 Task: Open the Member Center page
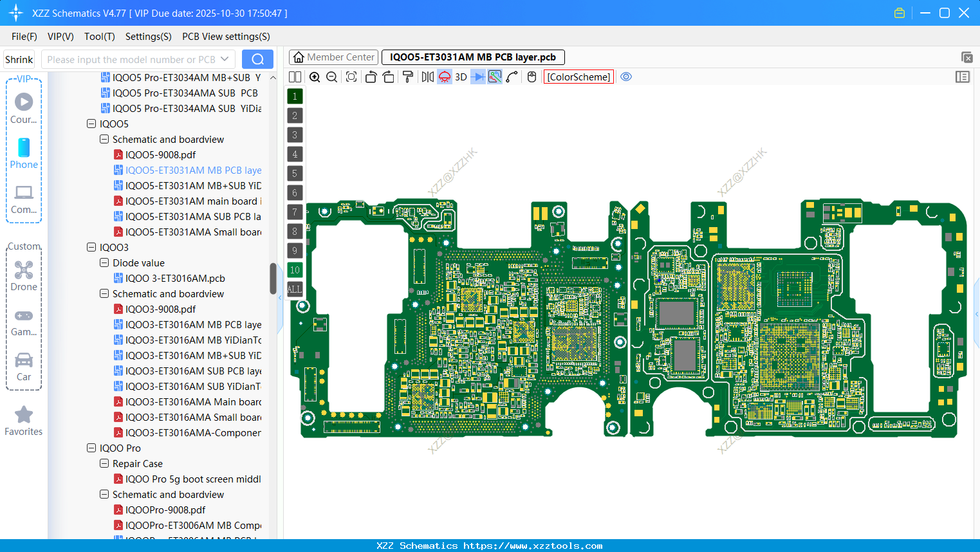333,57
